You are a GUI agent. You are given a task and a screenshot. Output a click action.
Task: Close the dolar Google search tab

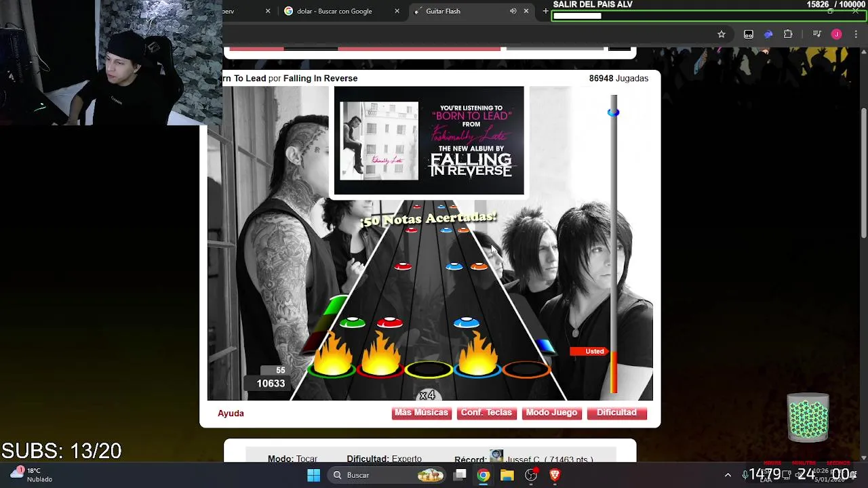[x=397, y=11]
